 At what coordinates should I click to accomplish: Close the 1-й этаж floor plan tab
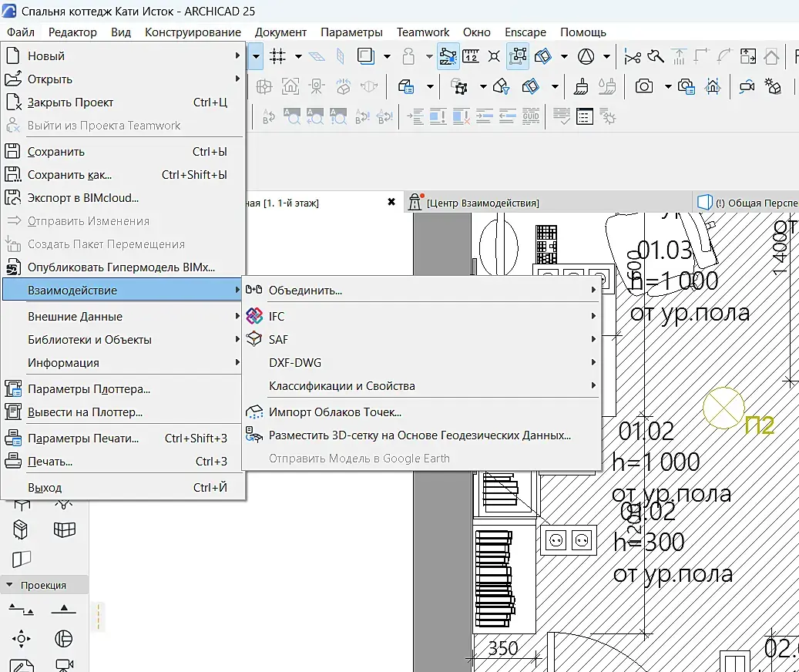(x=391, y=202)
